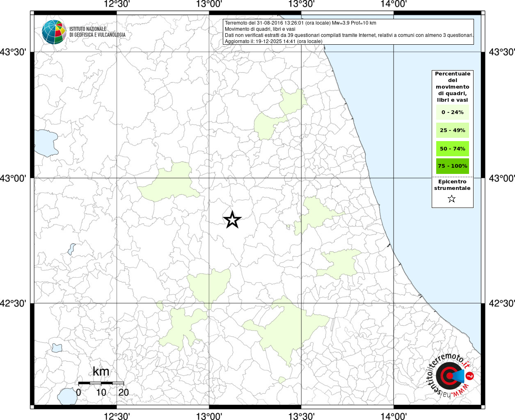Image resolution: width=515 pixels, height=420 pixels.
Task: Click the top 13°00' longitude label
Action: (209, 5)
